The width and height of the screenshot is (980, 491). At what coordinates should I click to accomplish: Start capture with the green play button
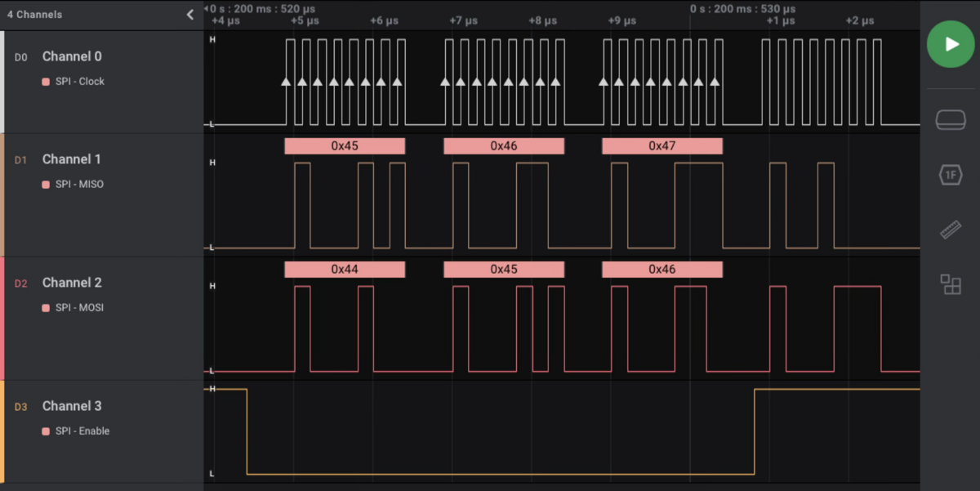[950, 44]
